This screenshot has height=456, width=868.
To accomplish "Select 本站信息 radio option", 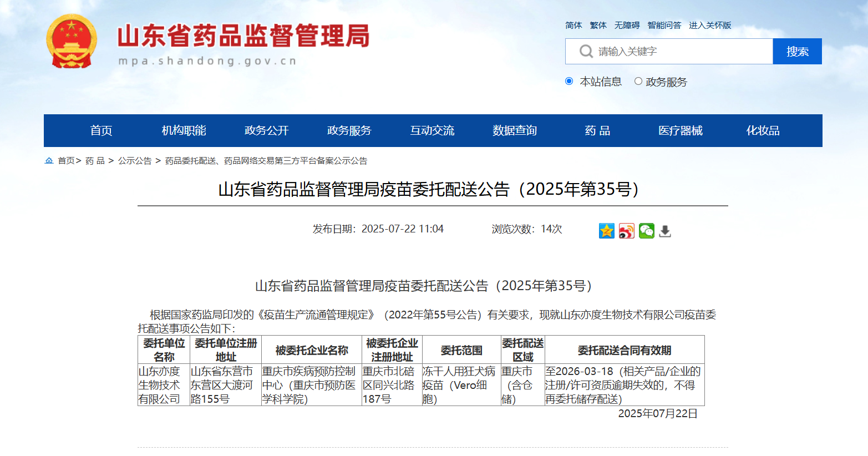I will 569,81.
